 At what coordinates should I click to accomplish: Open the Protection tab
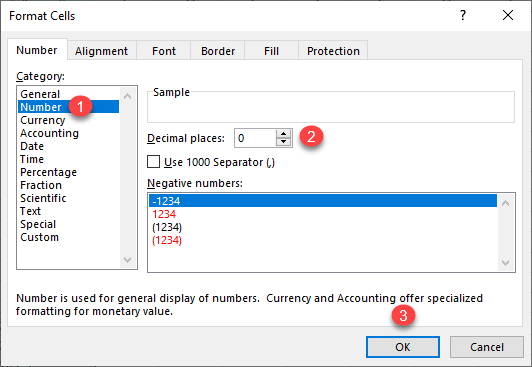click(333, 51)
